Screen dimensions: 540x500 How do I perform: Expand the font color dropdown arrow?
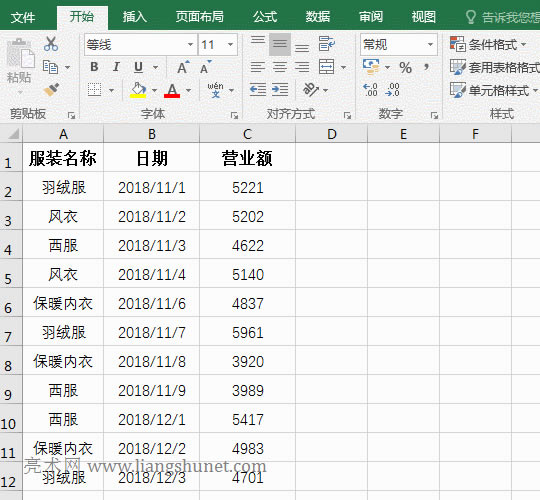188,91
